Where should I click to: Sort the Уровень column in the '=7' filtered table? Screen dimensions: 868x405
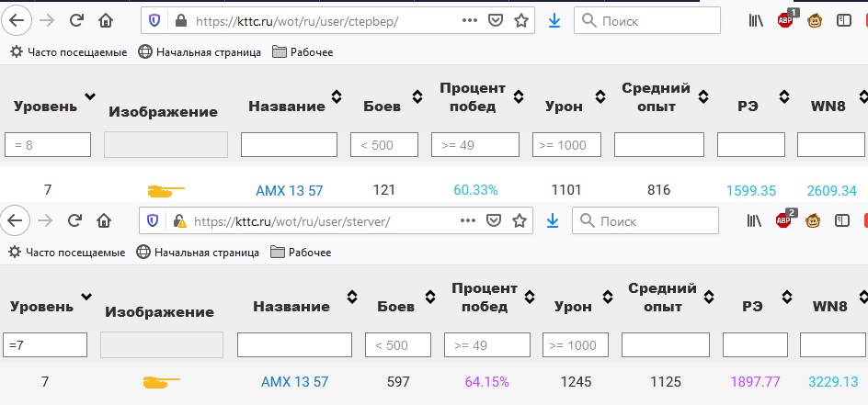pos(86,297)
